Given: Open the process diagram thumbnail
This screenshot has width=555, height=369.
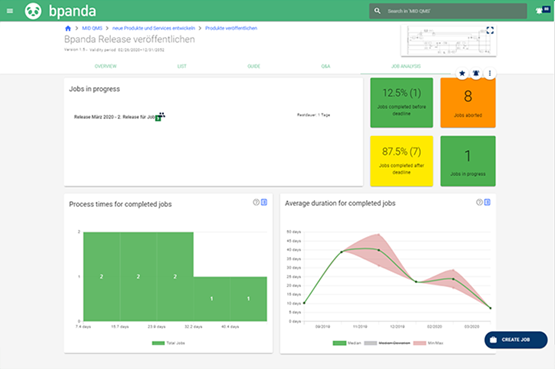Looking at the screenshot, I should point(448,40).
